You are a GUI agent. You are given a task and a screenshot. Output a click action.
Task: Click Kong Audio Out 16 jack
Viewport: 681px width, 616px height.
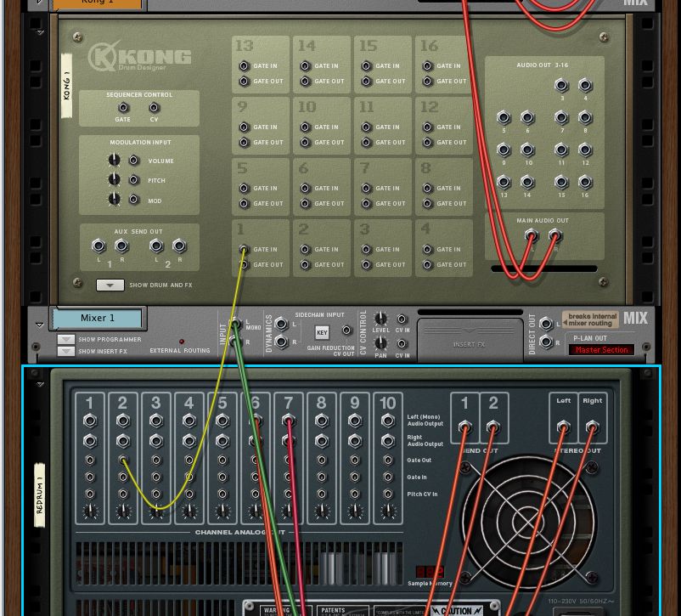pyautogui.click(x=585, y=182)
